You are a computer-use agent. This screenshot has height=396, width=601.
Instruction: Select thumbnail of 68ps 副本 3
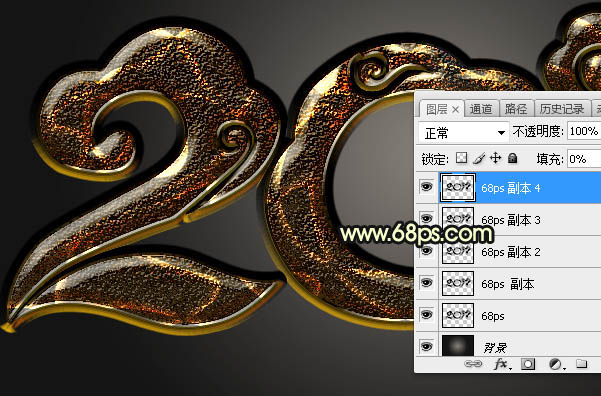458,220
